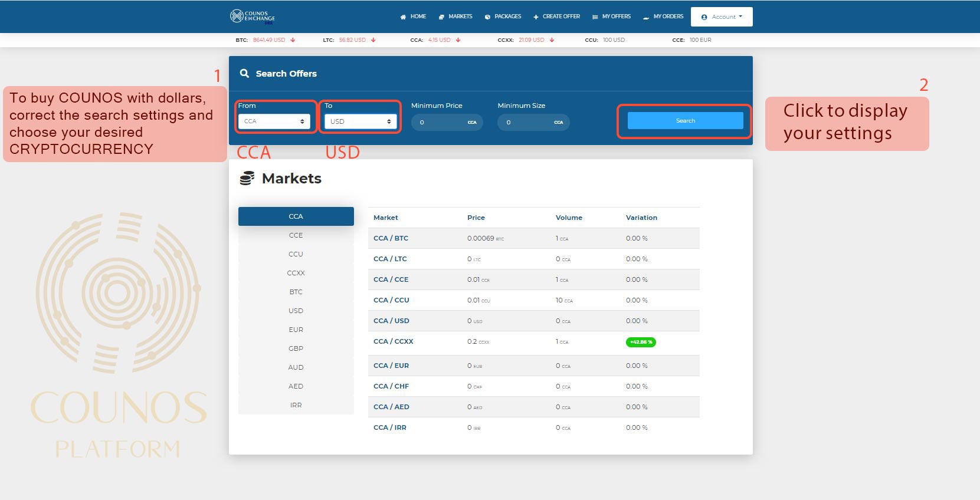Click the CCXX ticker price
Image resolution: width=980 pixels, height=500 pixels.
[532, 40]
